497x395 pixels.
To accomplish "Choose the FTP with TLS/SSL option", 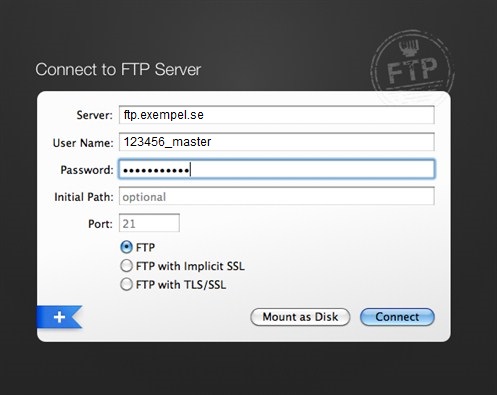I will click(x=126, y=285).
